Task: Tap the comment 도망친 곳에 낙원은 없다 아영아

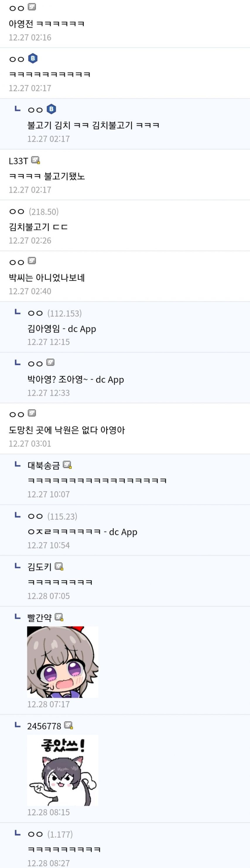Action: [x=67, y=430]
